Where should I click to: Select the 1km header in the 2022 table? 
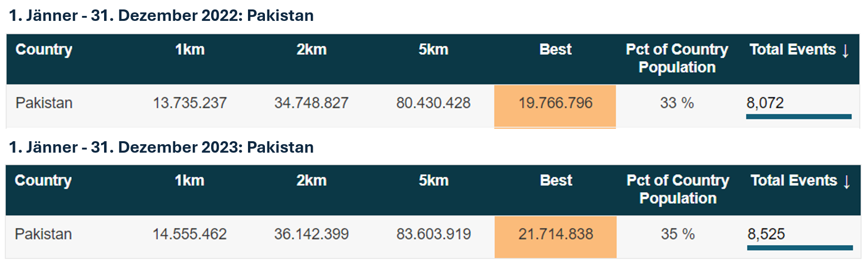click(x=190, y=50)
